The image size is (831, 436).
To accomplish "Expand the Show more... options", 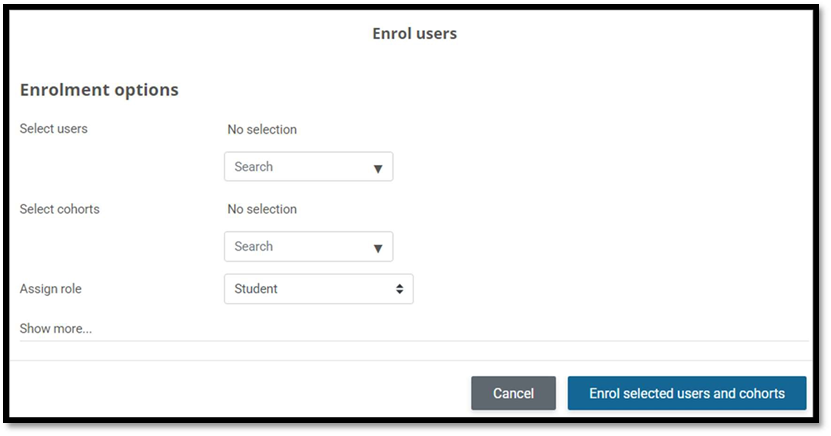I will [x=56, y=328].
